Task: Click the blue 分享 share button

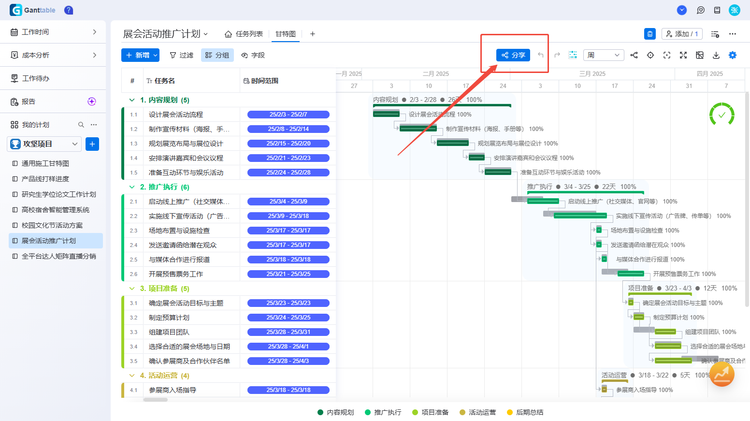Action: point(513,55)
